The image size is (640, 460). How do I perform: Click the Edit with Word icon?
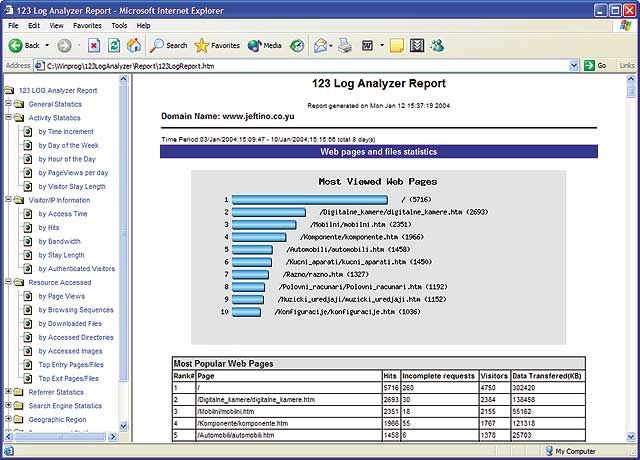[367, 46]
